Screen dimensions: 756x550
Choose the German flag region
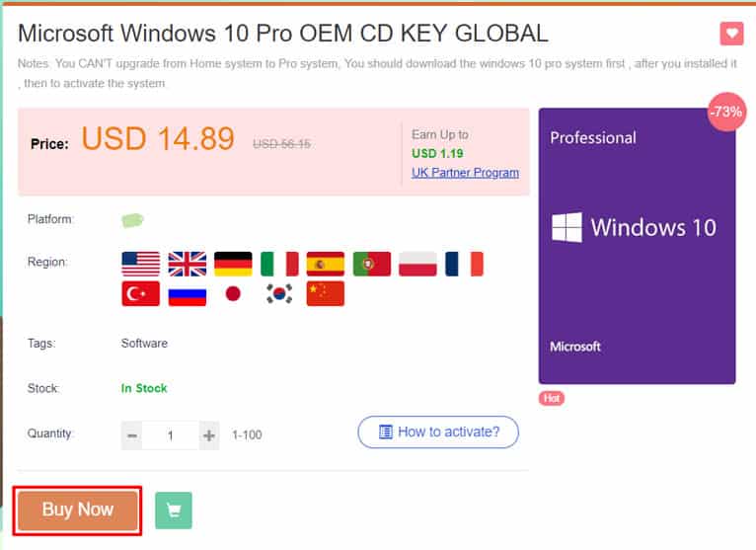[233, 264]
